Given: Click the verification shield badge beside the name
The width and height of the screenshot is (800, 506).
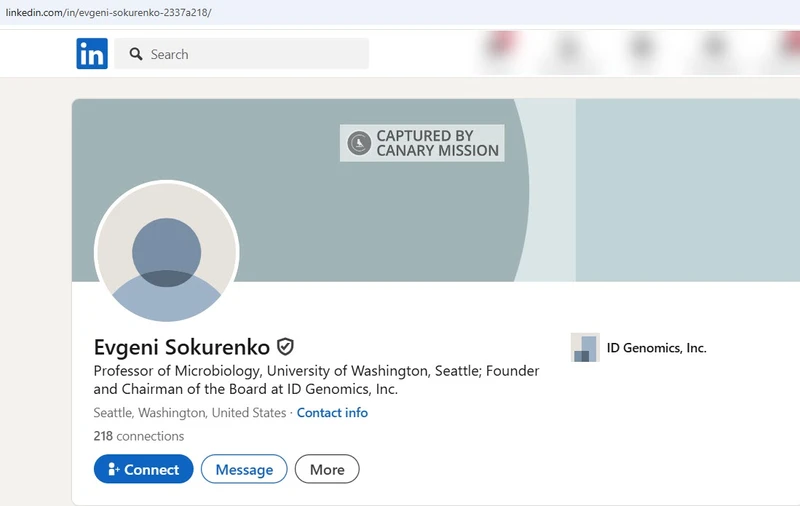Looking at the screenshot, I should point(285,347).
